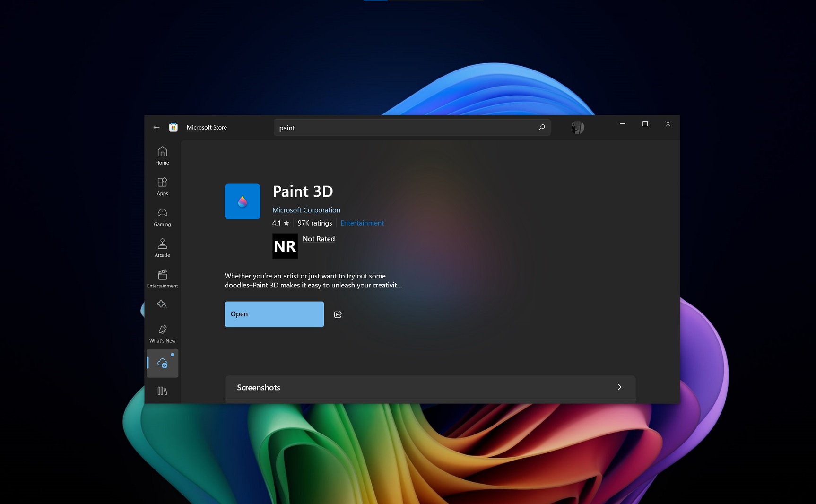The height and width of the screenshot is (504, 816).
Task: Expand the Screenshots section chevron
Action: click(619, 387)
